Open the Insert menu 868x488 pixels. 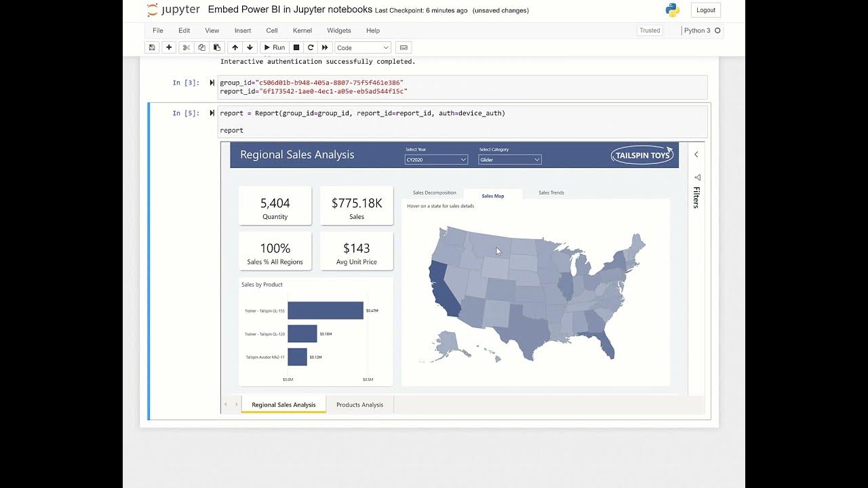click(x=243, y=30)
